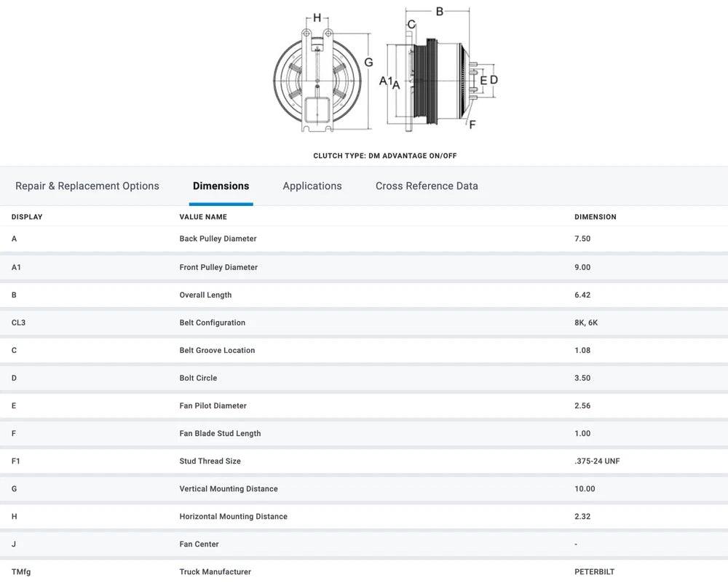Click the DM Advantage On/Off clutch type caption
Image resolution: width=728 pixels, height=583 pixels.
pyautogui.click(x=384, y=156)
